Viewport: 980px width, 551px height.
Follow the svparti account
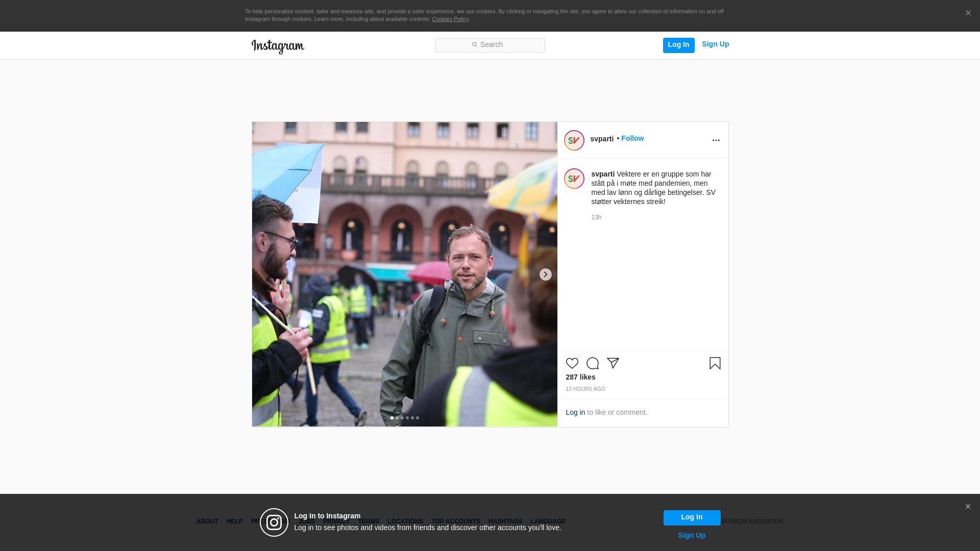[632, 139]
